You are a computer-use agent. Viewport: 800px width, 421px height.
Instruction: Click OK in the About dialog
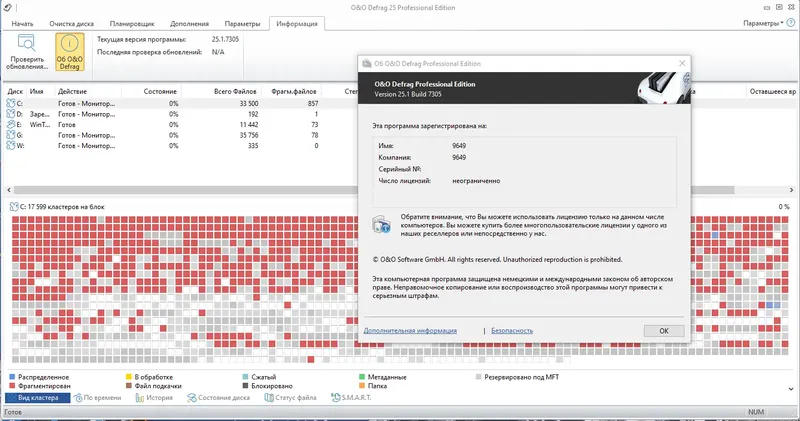click(x=664, y=331)
